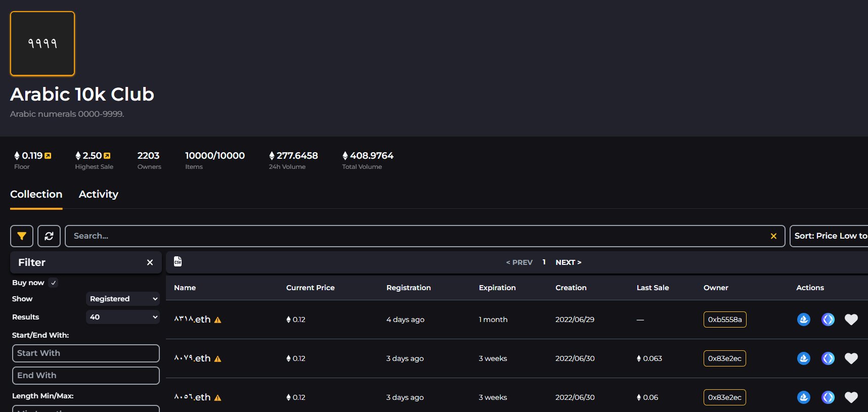Click the Owner column header
The width and height of the screenshot is (868, 412).
(x=716, y=288)
